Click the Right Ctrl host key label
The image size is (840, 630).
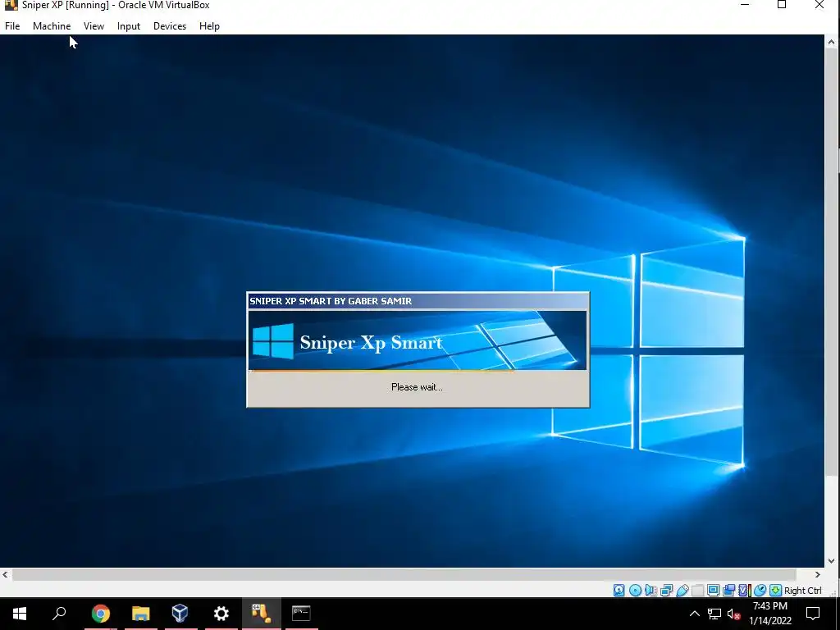click(802, 591)
